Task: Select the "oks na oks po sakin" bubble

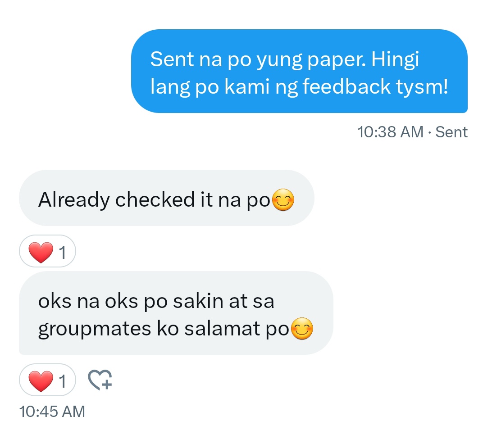Action: click(x=176, y=313)
